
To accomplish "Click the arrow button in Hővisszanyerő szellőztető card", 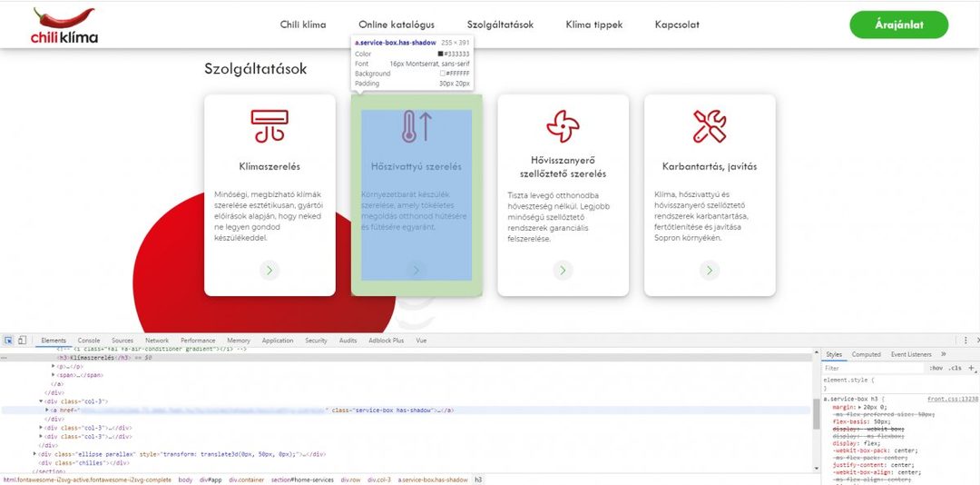I will point(563,271).
